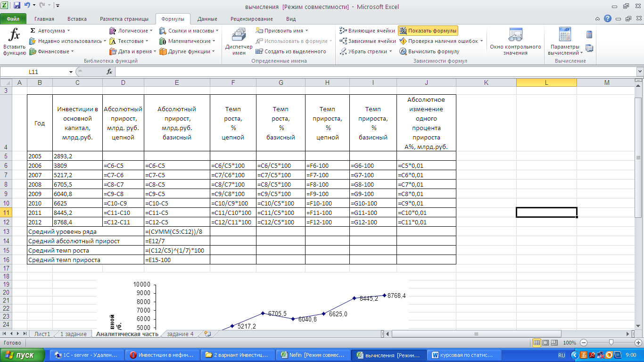Switch to Normal view button
Image resolution: width=644 pixels, height=362 pixels.
537,343
